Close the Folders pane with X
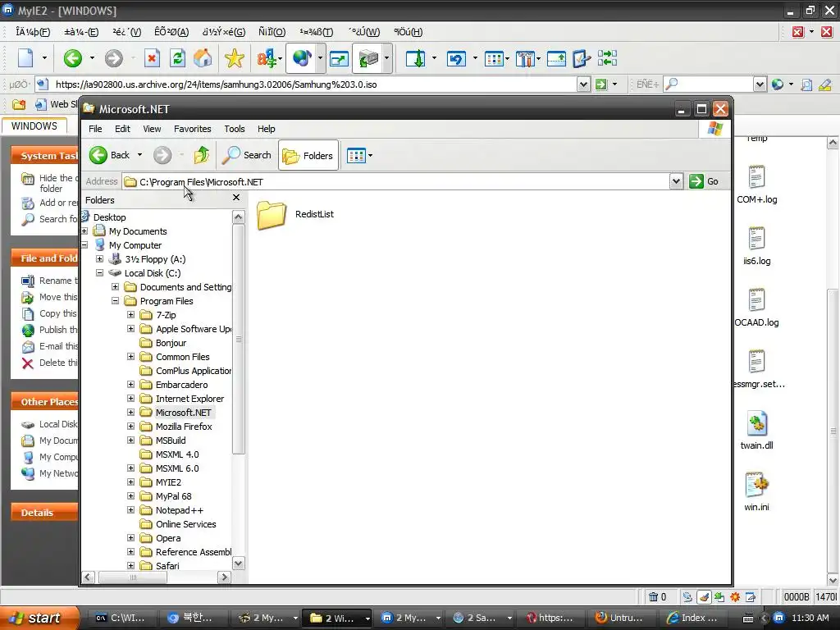This screenshot has height=630, width=840. click(x=236, y=198)
